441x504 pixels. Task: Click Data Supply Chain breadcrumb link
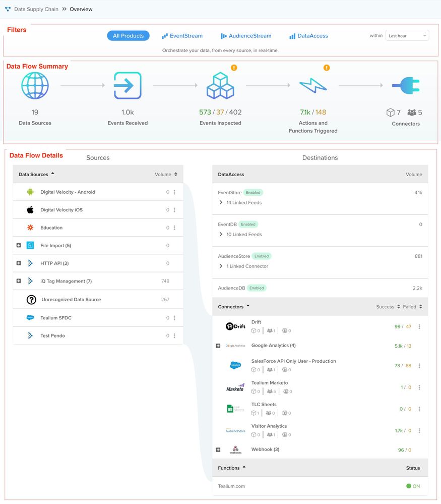[x=36, y=9]
